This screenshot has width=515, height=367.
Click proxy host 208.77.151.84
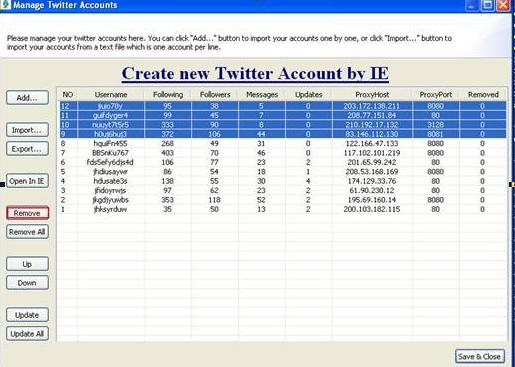(x=372, y=115)
